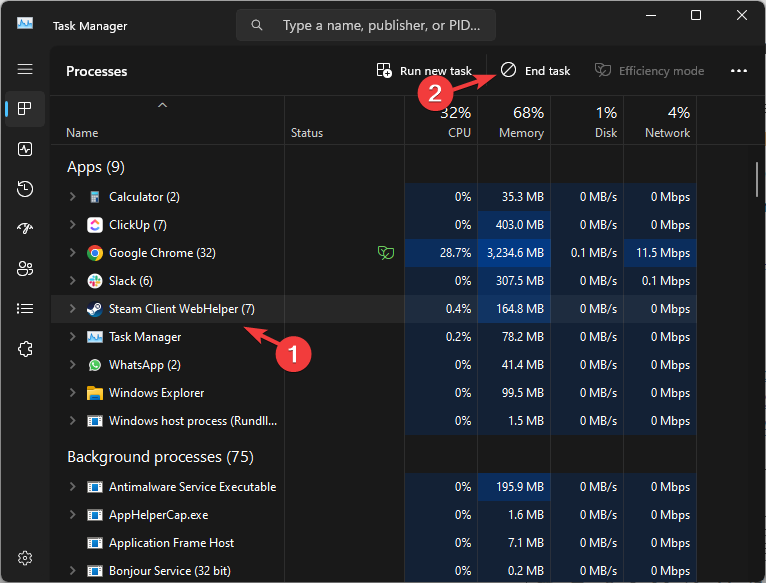Click the End task button
This screenshot has height=583, width=766.
click(x=536, y=71)
